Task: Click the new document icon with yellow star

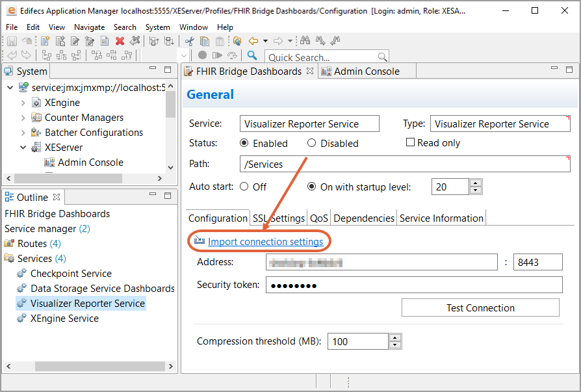Action: click(45, 41)
